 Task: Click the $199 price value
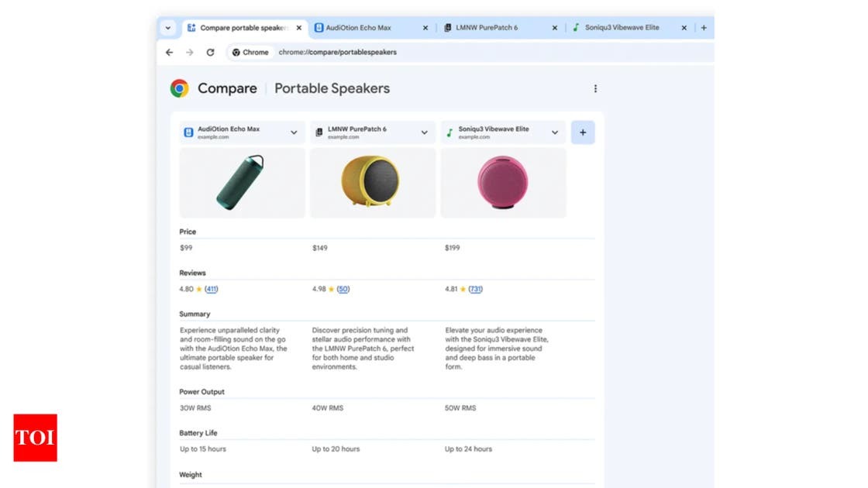453,248
